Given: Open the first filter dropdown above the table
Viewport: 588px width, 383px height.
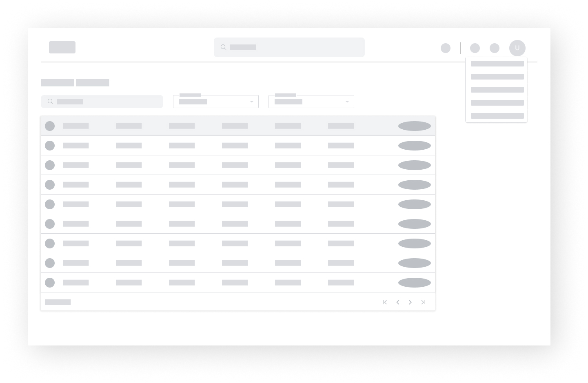Looking at the screenshot, I should 215,102.
